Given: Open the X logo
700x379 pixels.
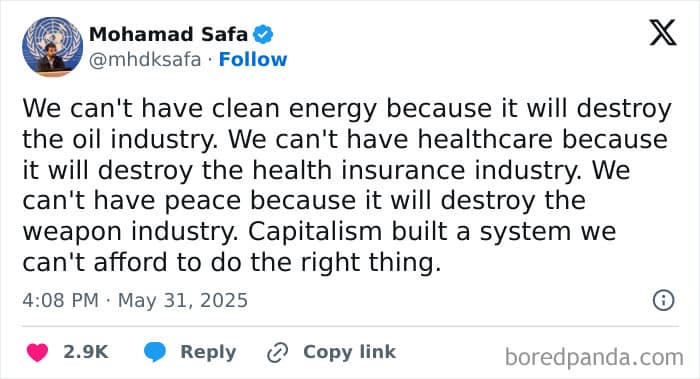Looking at the screenshot, I should (663, 33).
